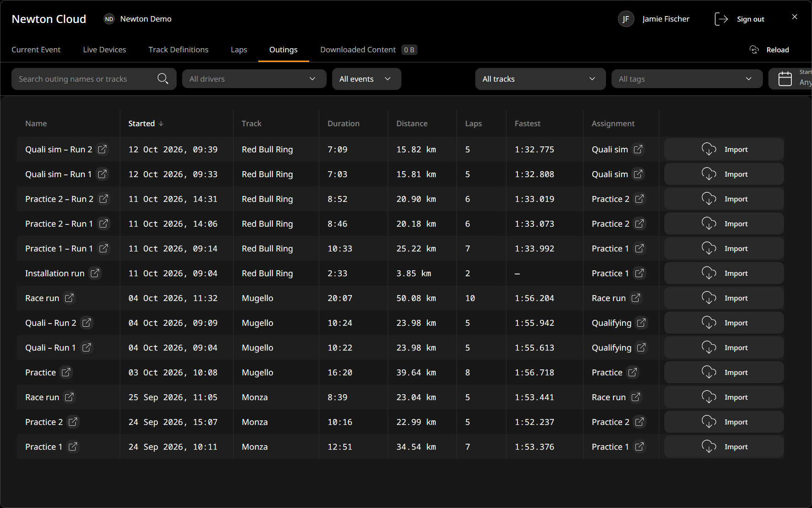Click the sign out arrow icon
Image resolution: width=812 pixels, height=508 pixels.
click(x=721, y=19)
